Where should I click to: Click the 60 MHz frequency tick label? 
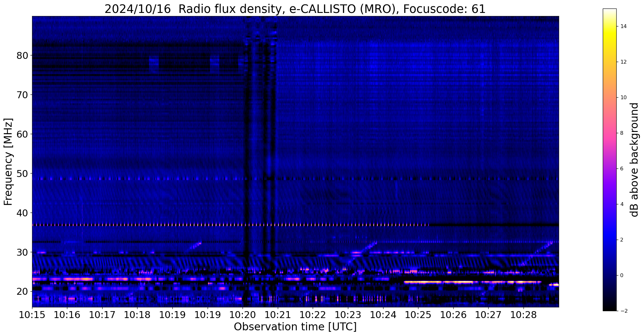22,134
